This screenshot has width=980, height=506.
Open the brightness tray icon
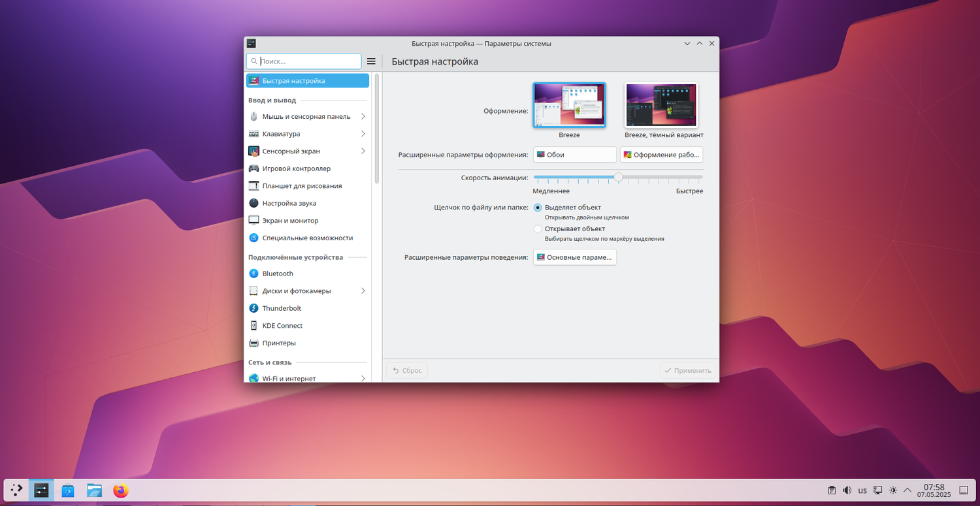tap(893, 490)
